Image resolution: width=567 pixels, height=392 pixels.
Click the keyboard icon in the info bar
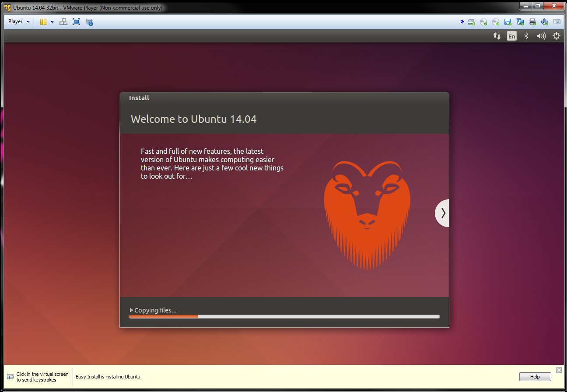[x=10, y=377]
